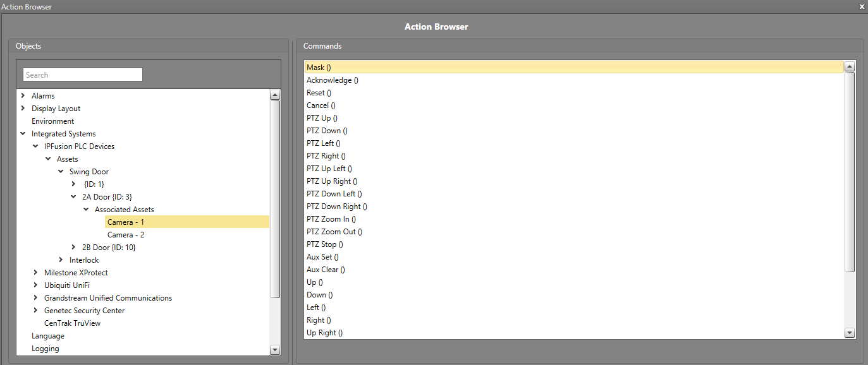This screenshot has height=365, width=868.
Task: Select CenTrak TruView in objects tree
Action: (x=72, y=323)
